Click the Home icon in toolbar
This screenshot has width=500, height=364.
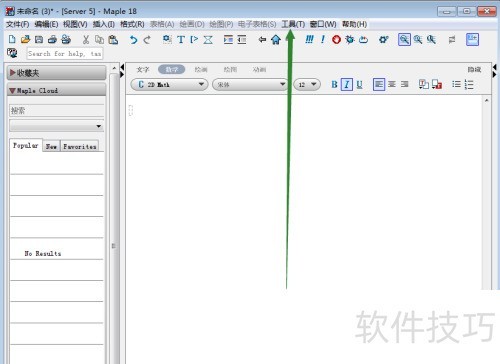tap(276, 40)
